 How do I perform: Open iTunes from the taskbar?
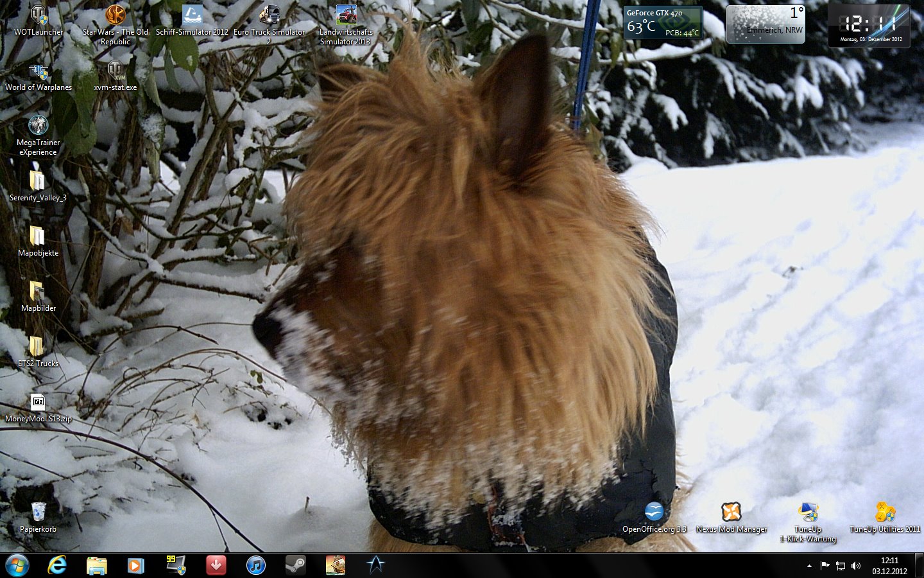coord(256,565)
